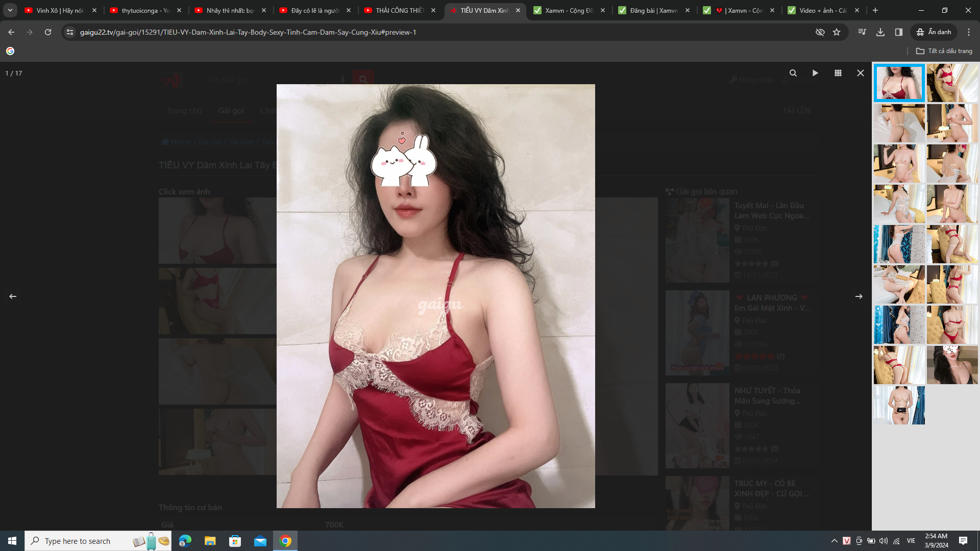
Task: Toggle the bookmark star for this page
Action: (x=837, y=32)
